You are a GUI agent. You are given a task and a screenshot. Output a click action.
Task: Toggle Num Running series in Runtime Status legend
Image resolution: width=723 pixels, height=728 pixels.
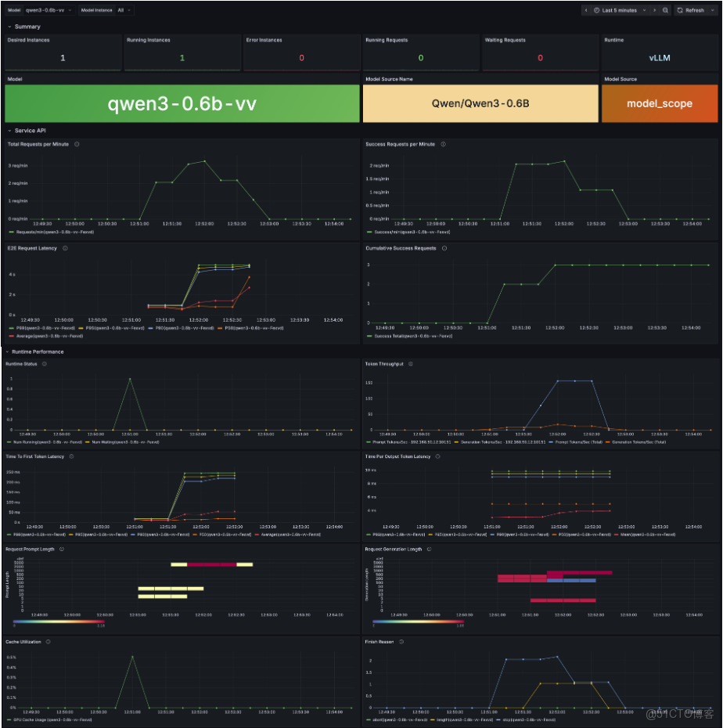point(45,442)
